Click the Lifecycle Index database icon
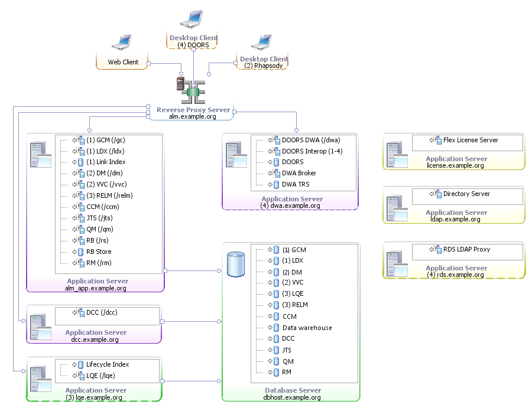532x408 pixels. click(81, 365)
